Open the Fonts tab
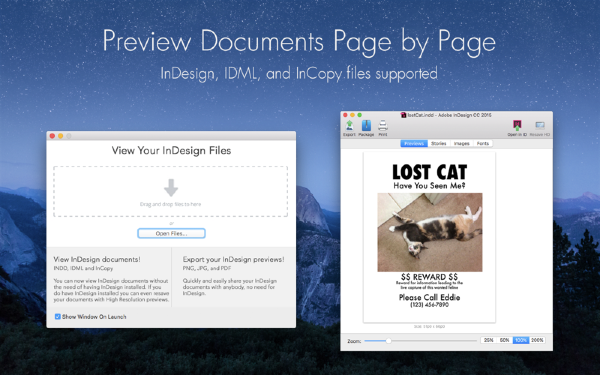600x375 pixels. click(x=483, y=143)
